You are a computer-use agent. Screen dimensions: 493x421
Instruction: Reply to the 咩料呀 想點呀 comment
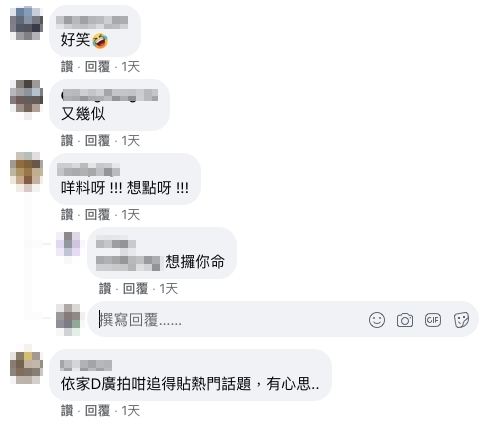coord(97,215)
